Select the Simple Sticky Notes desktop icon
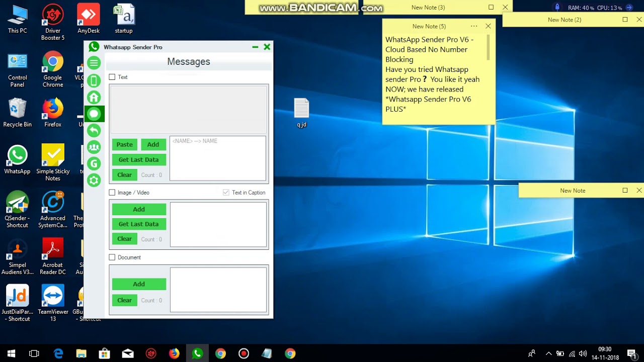The width and height of the screenshot is (644, 362). (x=53, y=163)
